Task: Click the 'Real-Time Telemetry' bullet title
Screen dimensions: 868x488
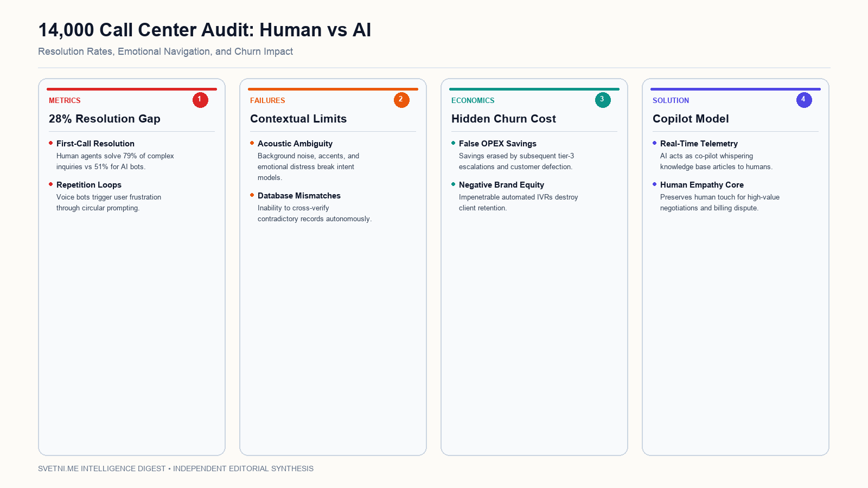Action: 699,144
